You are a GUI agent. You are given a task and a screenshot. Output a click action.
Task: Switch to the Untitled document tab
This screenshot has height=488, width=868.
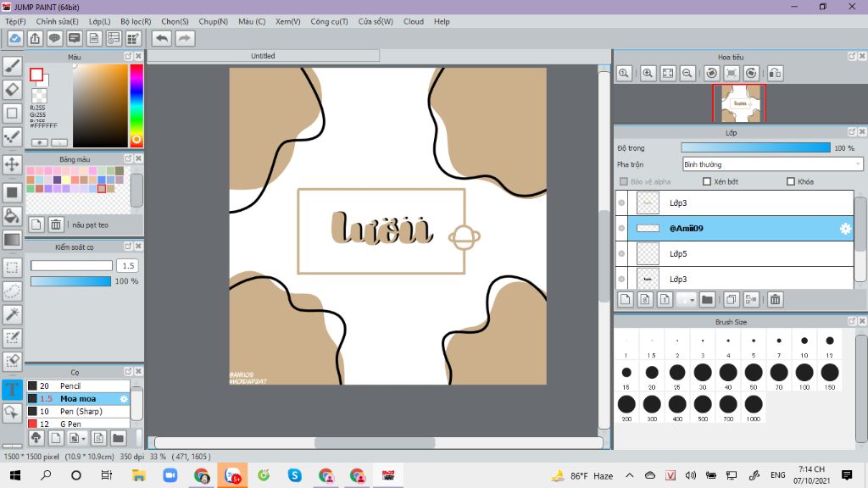(x=263, y=56)
